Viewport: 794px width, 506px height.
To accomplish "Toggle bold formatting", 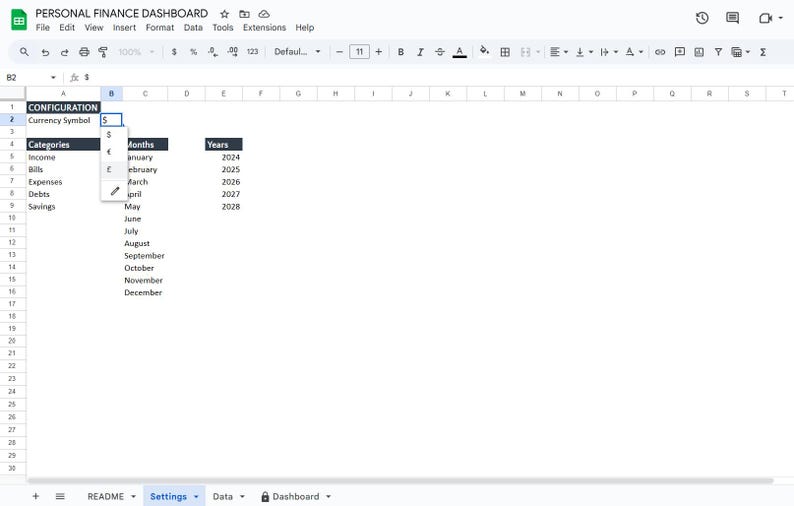I will 401,52.
